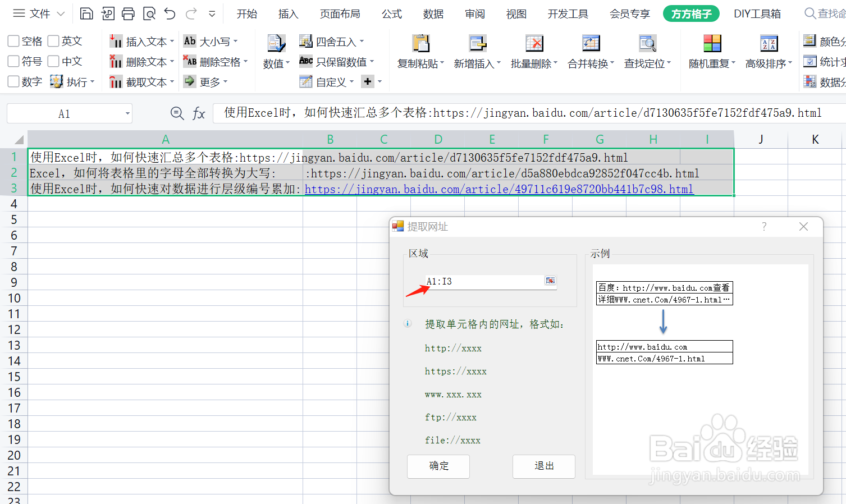Toggle the 数字 checkbox
Viewport: 846px width, 504px height.
(13, 81)
